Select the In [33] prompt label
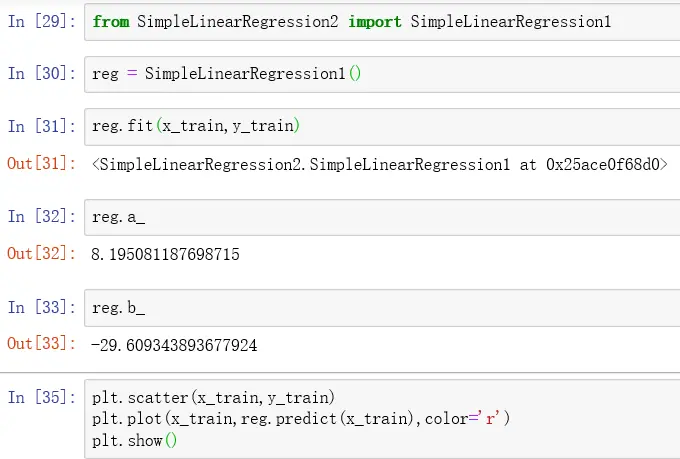 (41, 308)
